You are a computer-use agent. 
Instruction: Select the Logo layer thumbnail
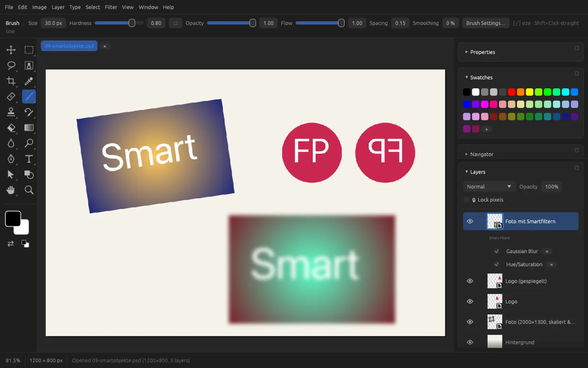coord(495,301)
